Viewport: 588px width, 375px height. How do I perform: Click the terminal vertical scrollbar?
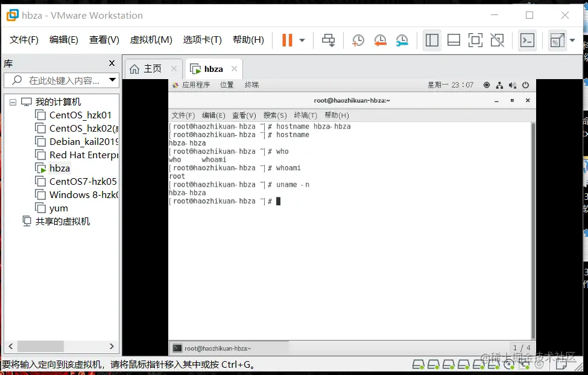[533, 231]
